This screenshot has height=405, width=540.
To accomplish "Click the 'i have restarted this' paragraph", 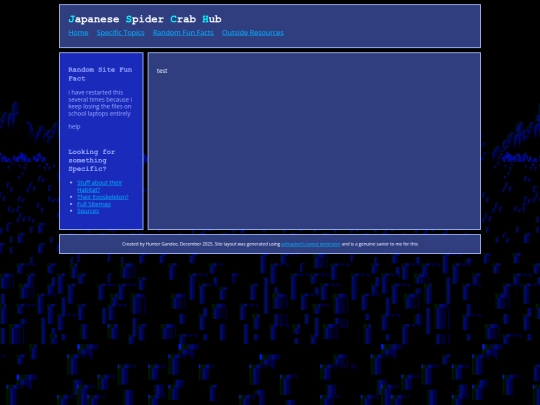I will [x=100, y=103].
